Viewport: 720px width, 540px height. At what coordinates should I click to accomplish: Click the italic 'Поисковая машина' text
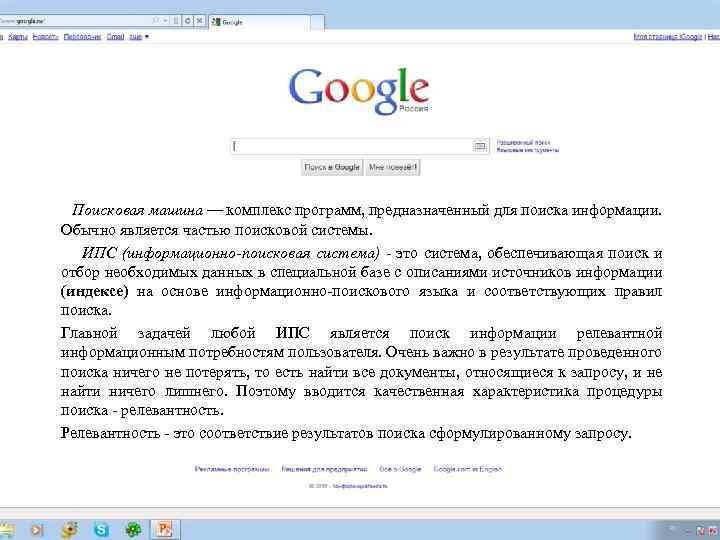tap(137, 211)
